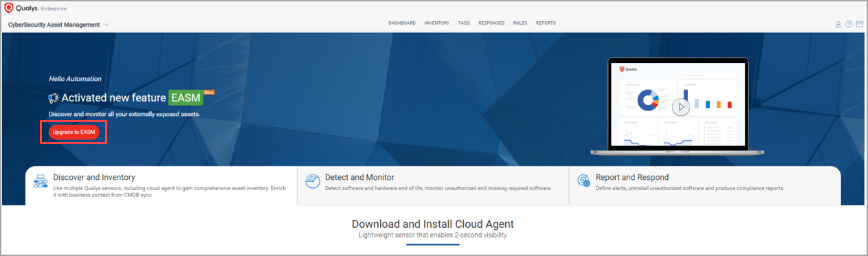Select the Discover and Inventory card
Viewport: 868px width, 256px height.
162,185
